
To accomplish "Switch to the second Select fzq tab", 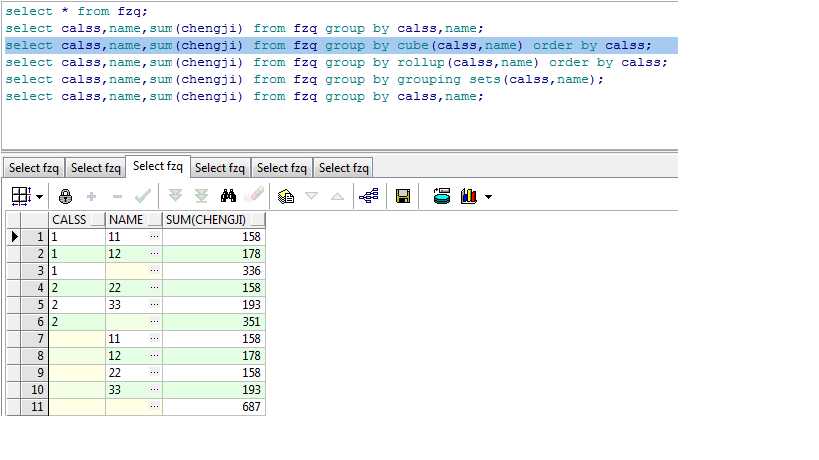I will [x=96, y=168].
